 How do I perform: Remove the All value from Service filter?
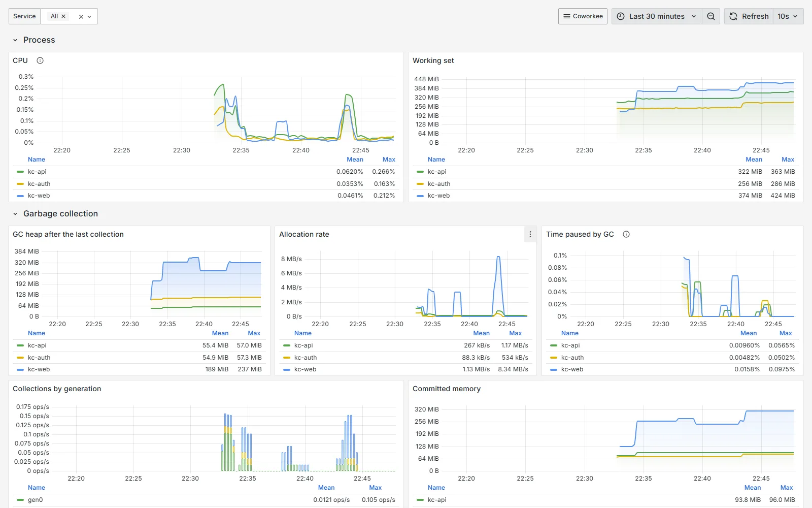[63, 16]
